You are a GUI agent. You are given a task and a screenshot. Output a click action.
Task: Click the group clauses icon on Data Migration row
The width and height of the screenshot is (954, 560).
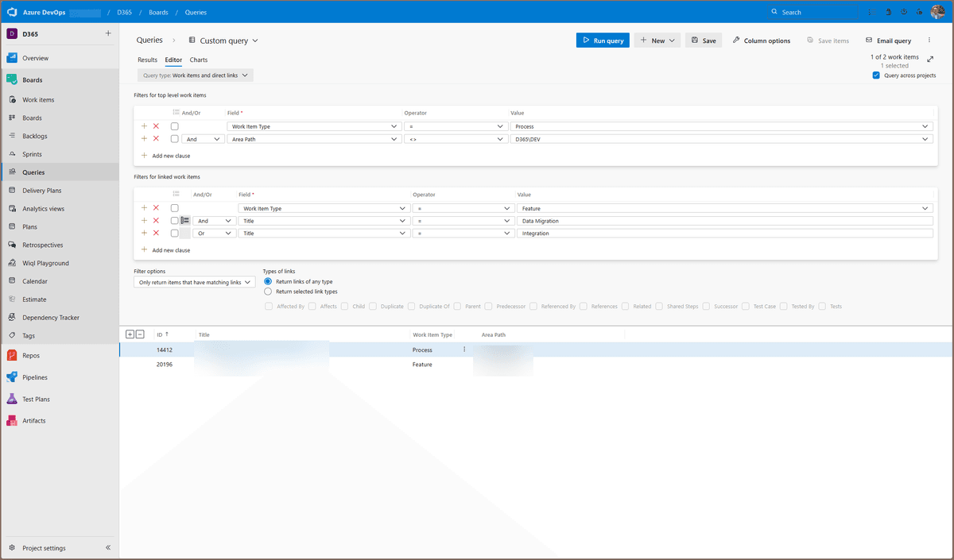[184, 221]
